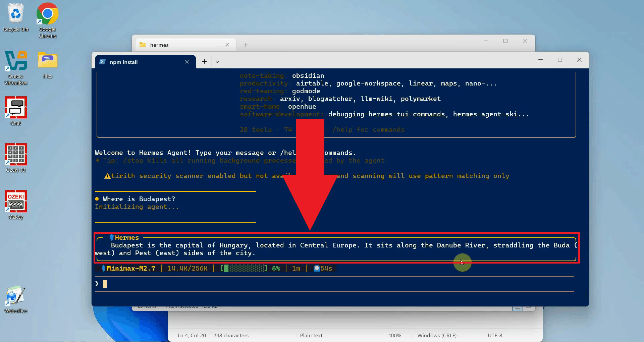Add a new tab in File Explorer
Image resolution: width=644 pixels, height=342 pixels.
coord(246,45)
